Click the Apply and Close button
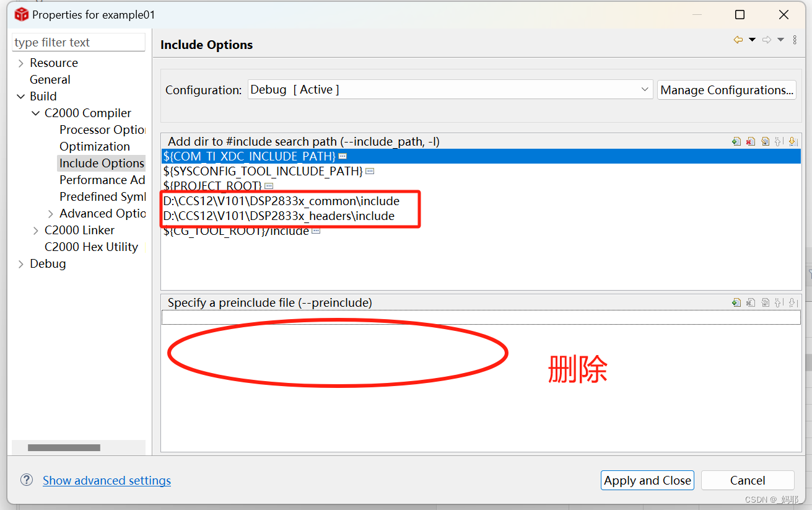 point(647,480)
